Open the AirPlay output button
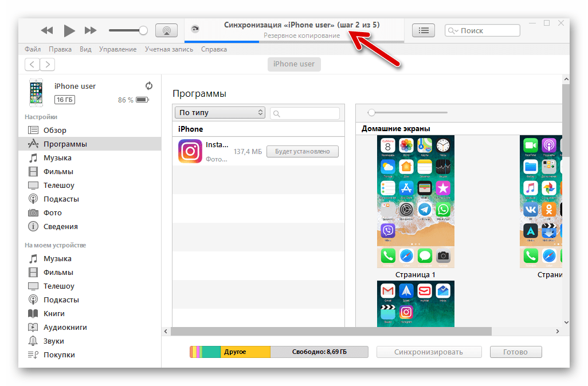Image resolution: width=588 pixels, height=386 pixels. click(x=167, y=30)
